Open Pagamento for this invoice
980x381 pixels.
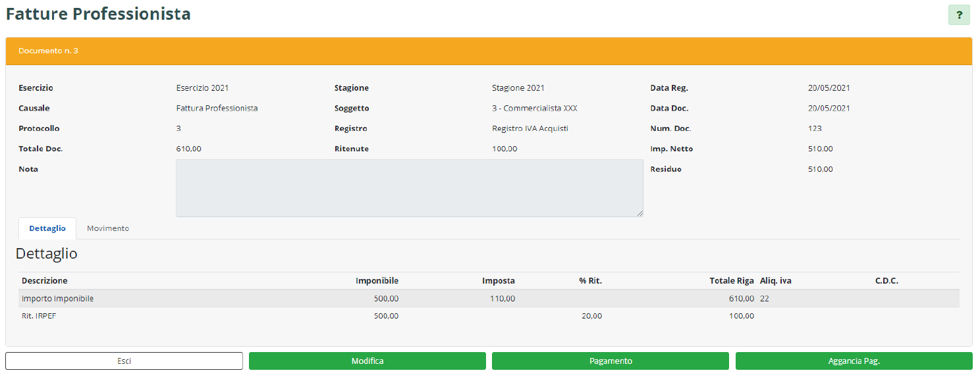click(610, 361)
